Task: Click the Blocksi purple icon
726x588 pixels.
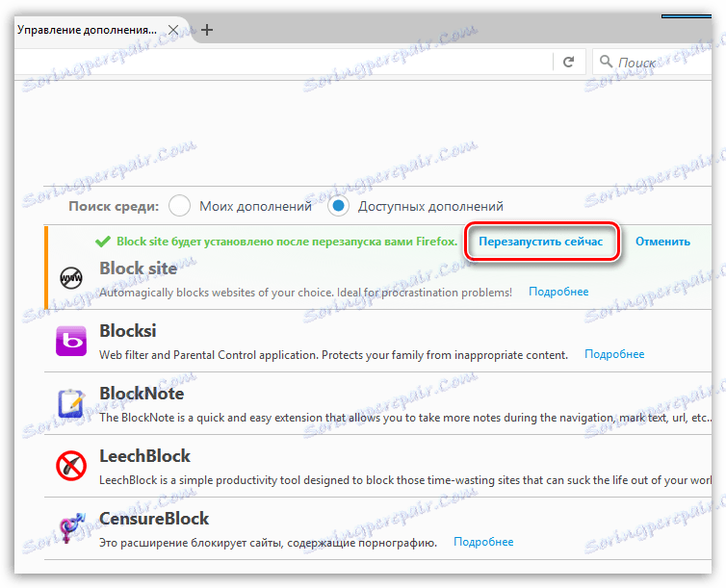Action: [71, 341]
